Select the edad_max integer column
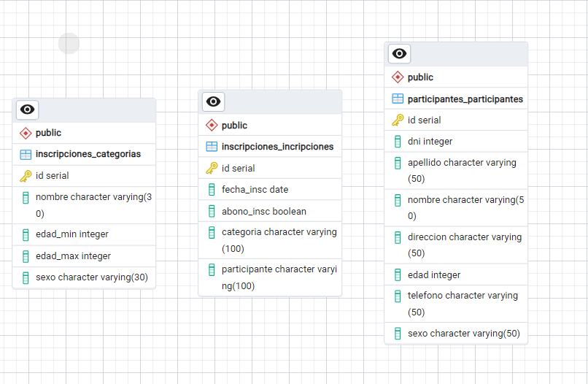The height and width of the screenshot is (384, 588). click(x=73, y=256)
